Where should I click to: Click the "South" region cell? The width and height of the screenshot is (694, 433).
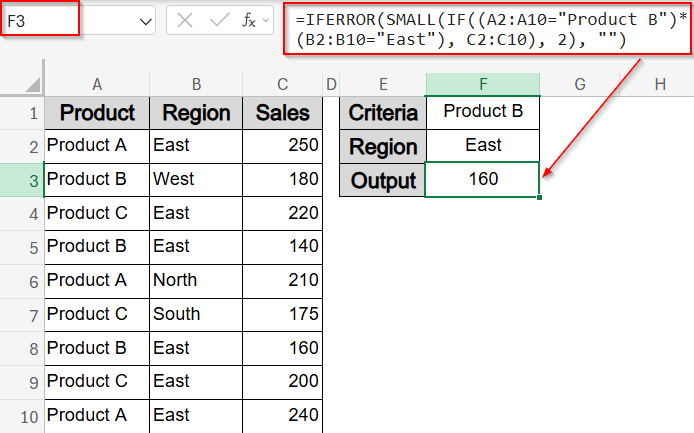(196, 315)
